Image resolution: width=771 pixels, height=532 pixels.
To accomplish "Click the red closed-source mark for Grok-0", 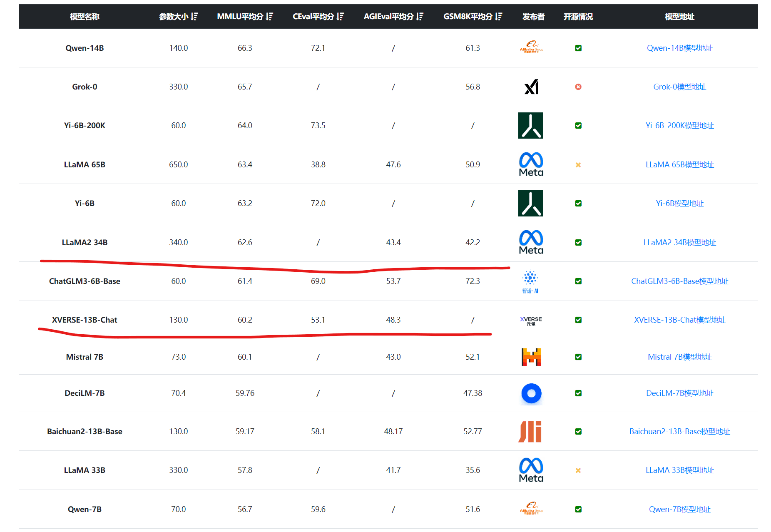I will click(578, 87).
